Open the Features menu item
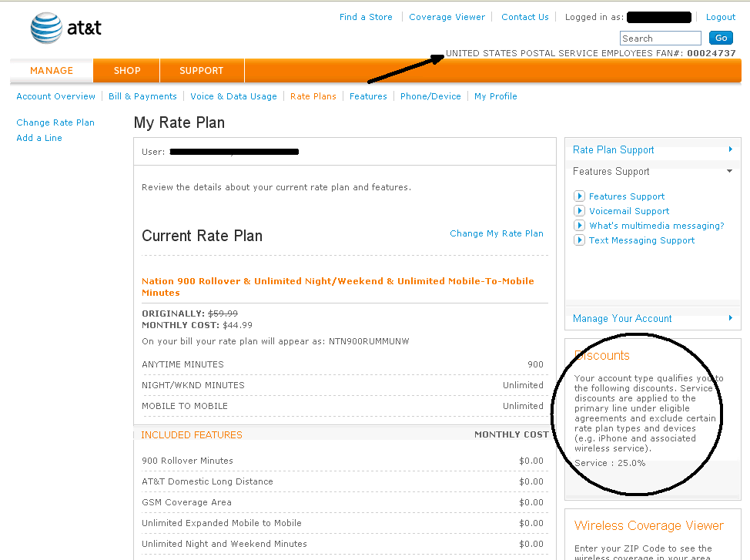 (x=368, y=96)
